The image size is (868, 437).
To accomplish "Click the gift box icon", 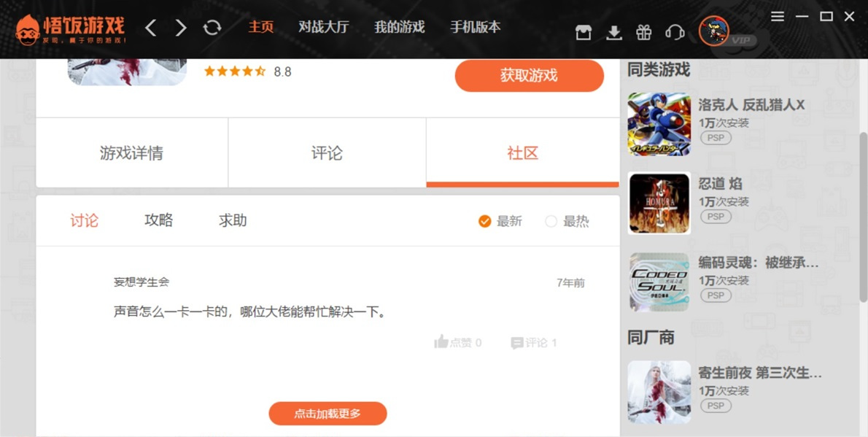I will click(x=643, y=32).
